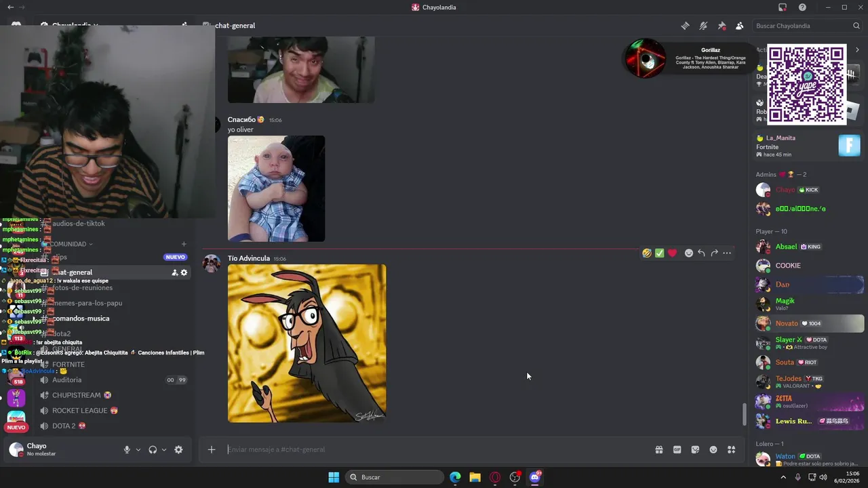
Task: Join the CHUPISTREAM voice channel
Action: point(76,395)
